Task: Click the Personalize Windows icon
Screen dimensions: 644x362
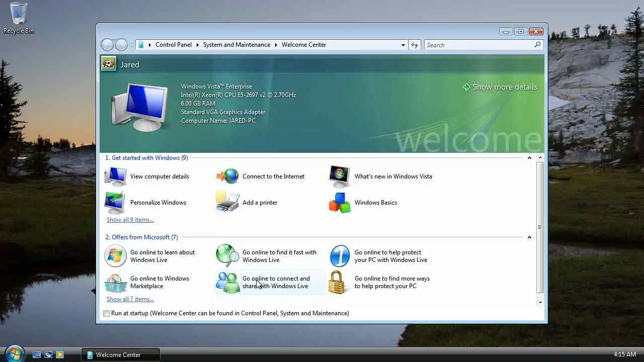Action: click(116, 203)
